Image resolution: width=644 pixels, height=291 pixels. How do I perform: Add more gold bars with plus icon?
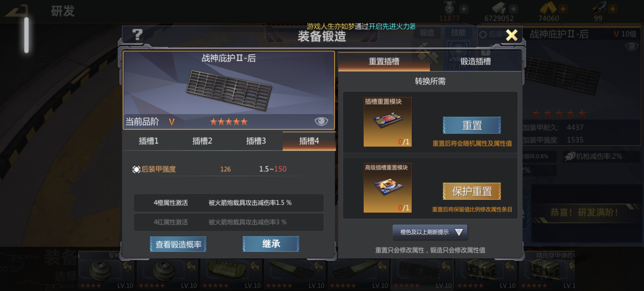[x=563, y=9]
